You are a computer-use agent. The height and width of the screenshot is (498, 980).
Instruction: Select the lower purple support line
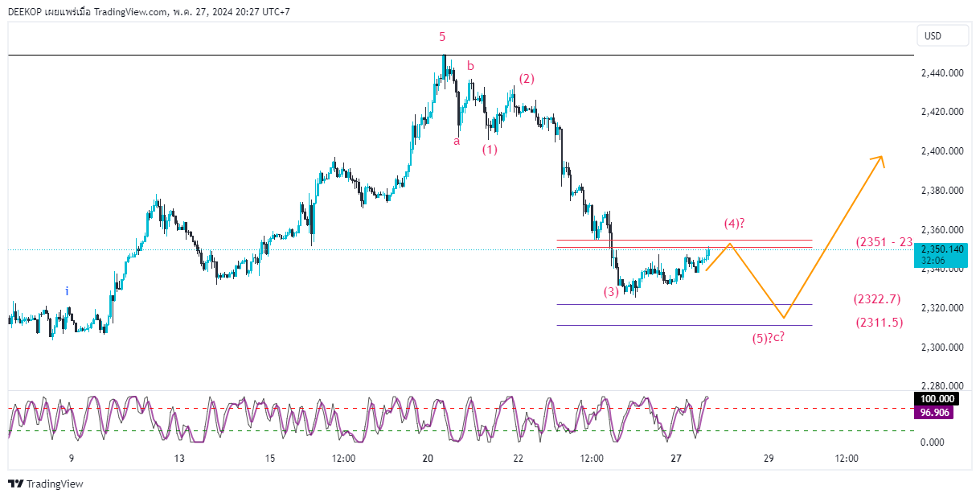point(684,325)
